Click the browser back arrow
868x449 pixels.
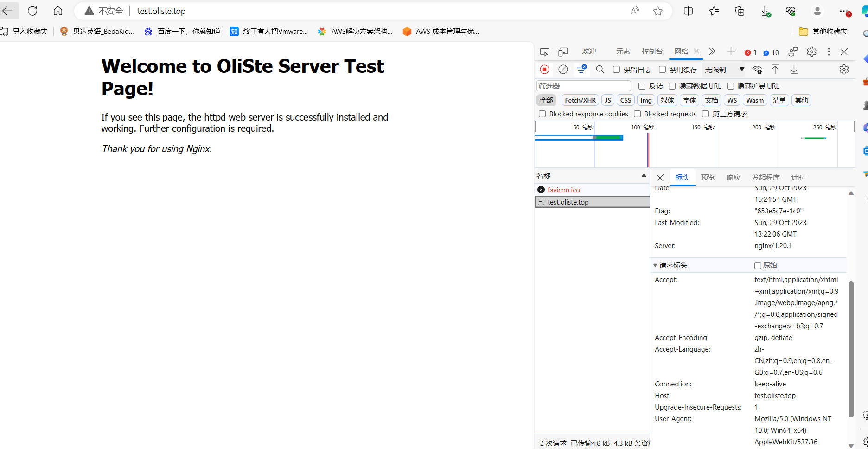click(7, 11)
